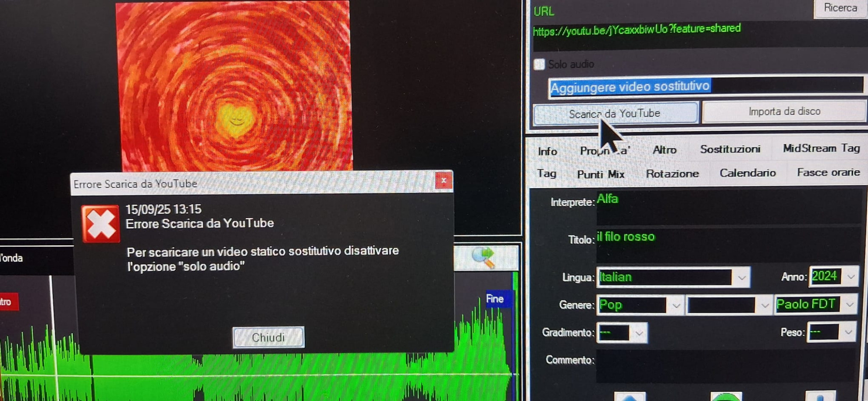The width and height of the screenshot is (868, 401).
Task: Click the magnifier zoom icon above the waveform
Action: coord(484,257)
